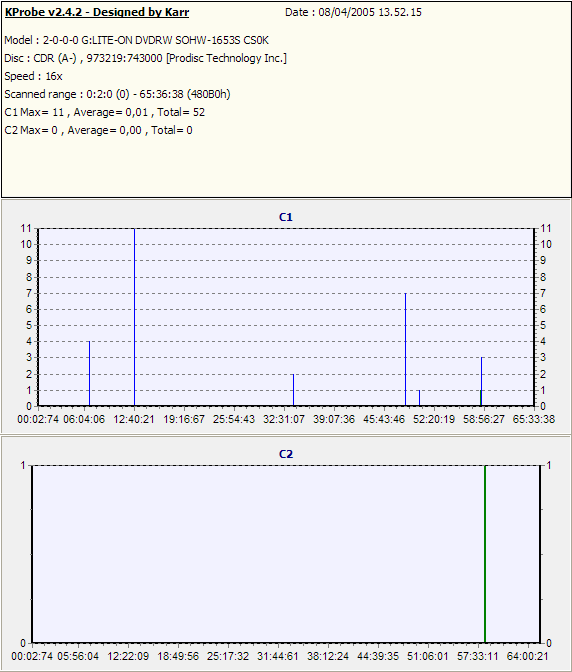Image resolution: width=572 pixels, height=672 pixels.
Task: Click the C1 spike reaching 3
Action: [482, 381]
